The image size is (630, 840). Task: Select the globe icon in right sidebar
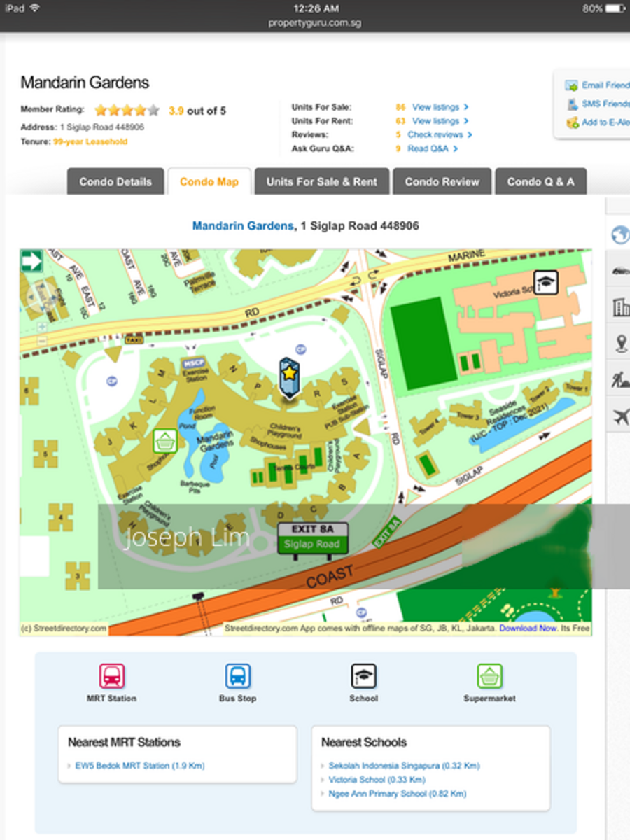click(x=619, y=235)
